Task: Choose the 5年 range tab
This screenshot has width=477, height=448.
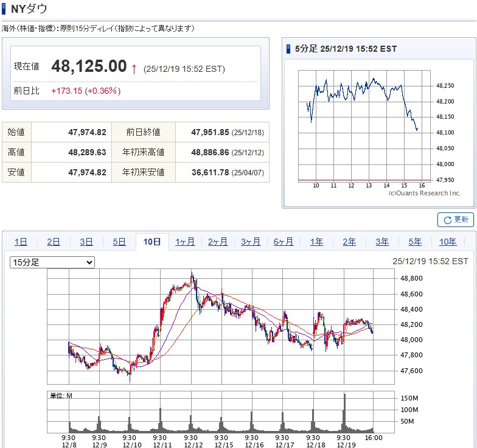Action: (415, 242)
